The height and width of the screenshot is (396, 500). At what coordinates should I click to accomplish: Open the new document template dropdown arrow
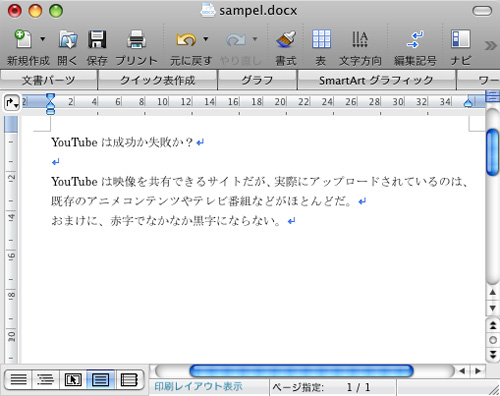tap(43, 39)
